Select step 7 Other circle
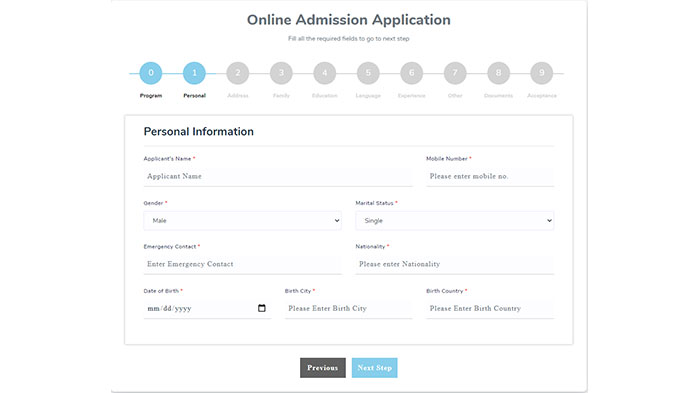 pos(455,73)
